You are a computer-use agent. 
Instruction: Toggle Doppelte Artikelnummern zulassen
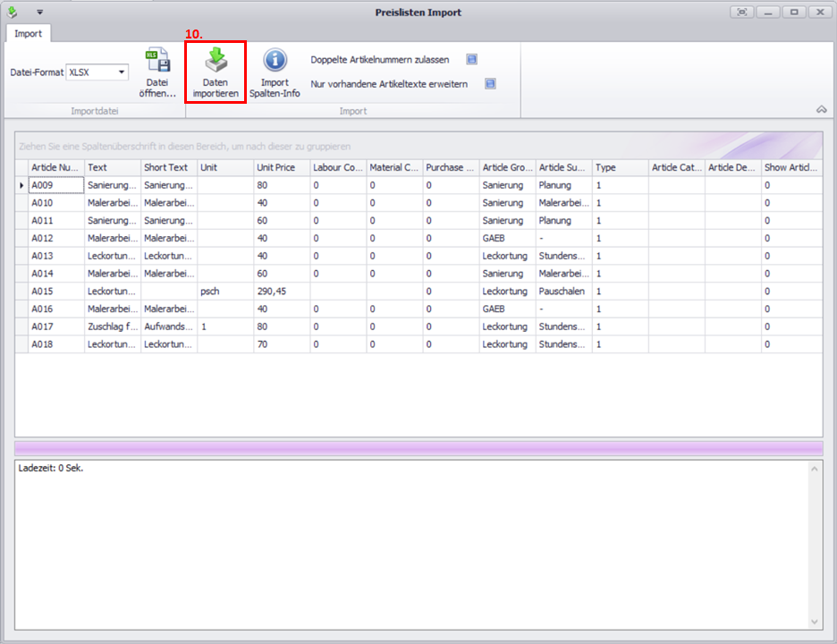[471, 60]
